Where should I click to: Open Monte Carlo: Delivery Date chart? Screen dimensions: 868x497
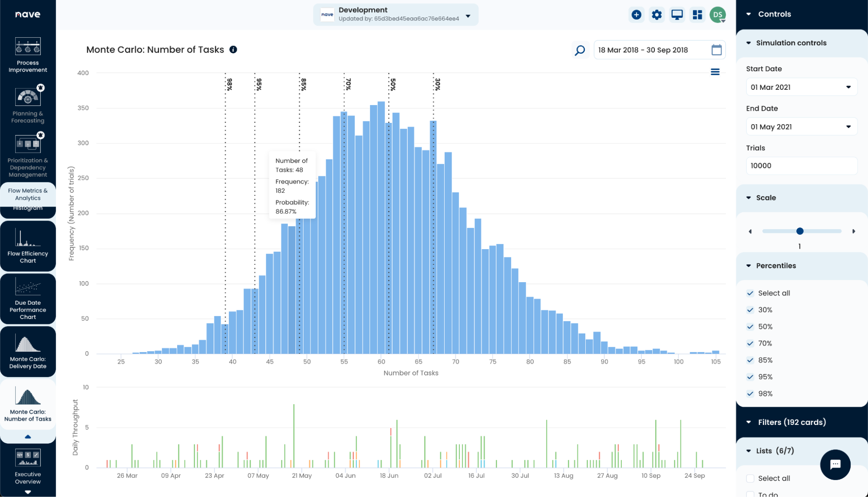[28, 352]
